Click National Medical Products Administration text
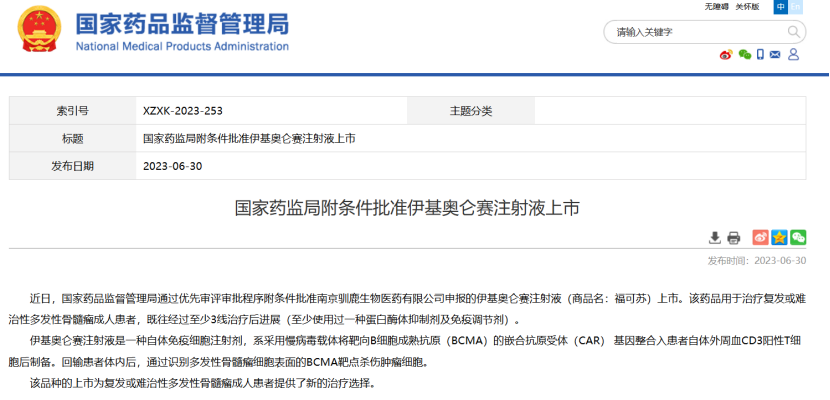This screenshot has height=400, width=830. [182, 47]
